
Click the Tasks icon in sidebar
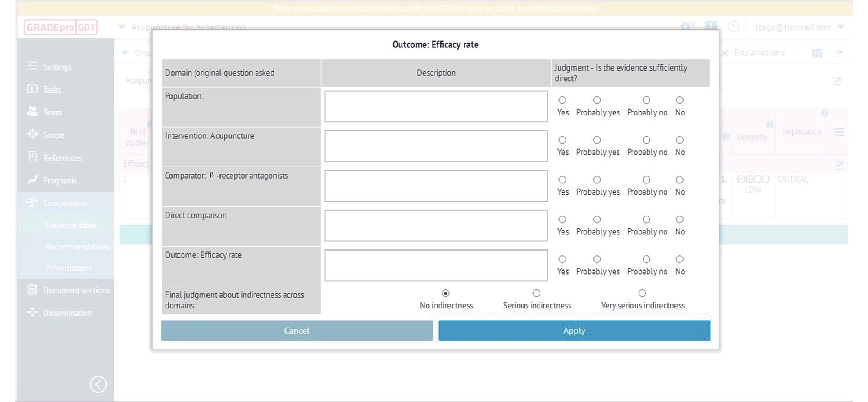pos(32,89)
